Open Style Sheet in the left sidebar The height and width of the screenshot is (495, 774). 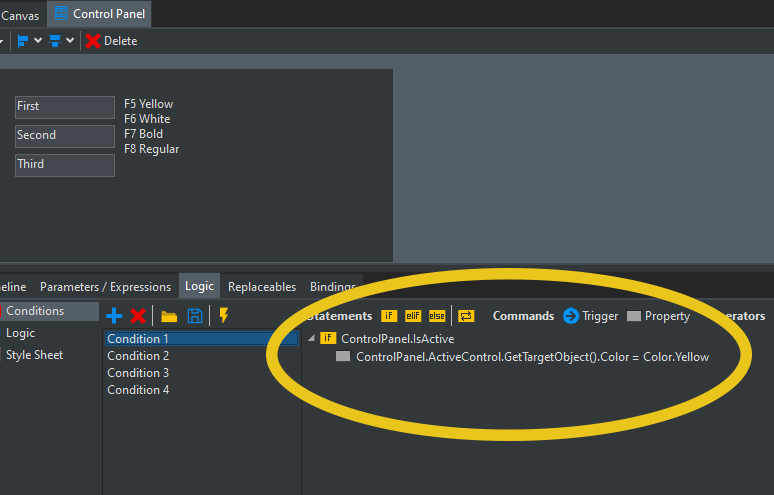34,355
